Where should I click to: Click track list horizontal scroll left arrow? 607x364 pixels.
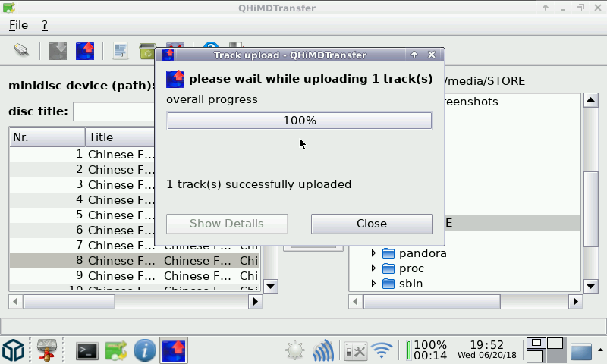[x=15, y=301]
